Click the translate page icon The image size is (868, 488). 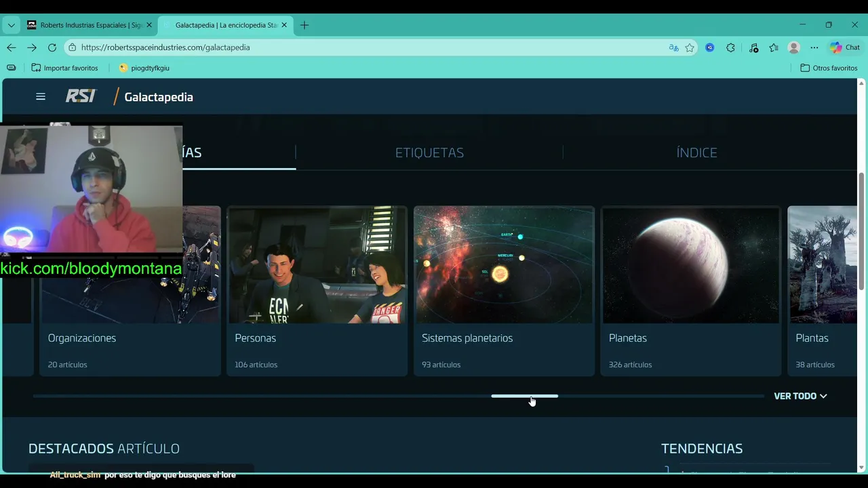[x=673, y=47]
